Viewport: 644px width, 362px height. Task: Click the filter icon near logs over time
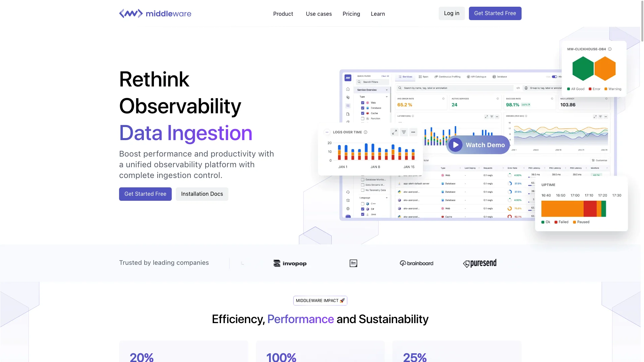404,131
